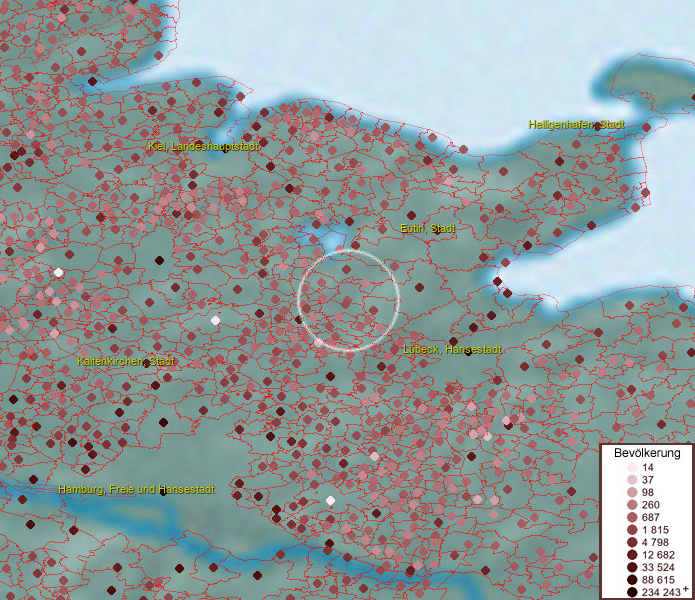Screen dimensions: 695x600
Task: Click the legend swatch for 234 243+
Action: tap(632, 592)
